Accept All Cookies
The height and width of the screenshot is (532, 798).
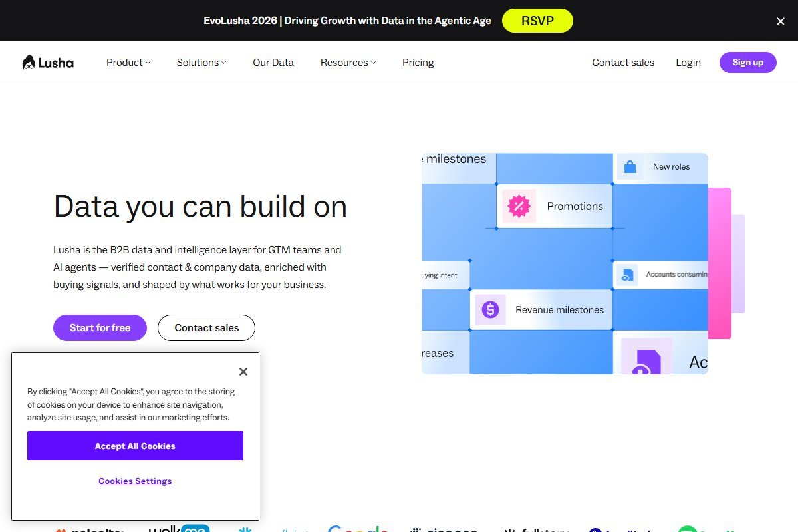pyautogui.click(x=135, y=446)
